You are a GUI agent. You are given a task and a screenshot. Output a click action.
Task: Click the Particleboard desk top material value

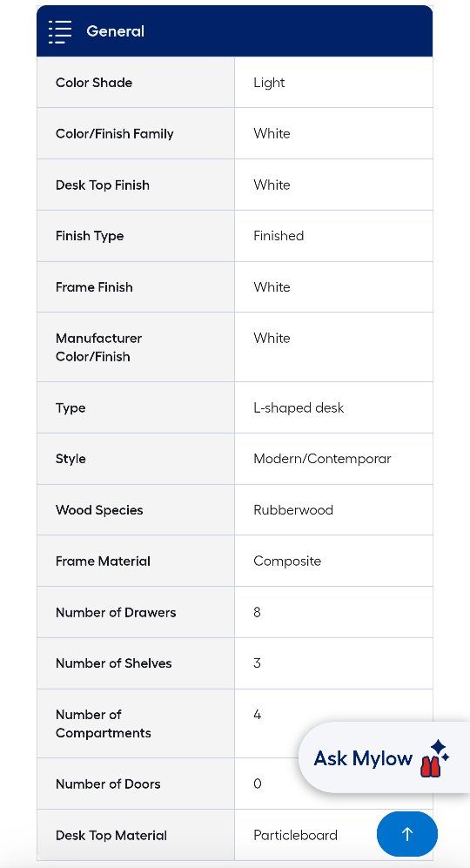pos(295,835)
